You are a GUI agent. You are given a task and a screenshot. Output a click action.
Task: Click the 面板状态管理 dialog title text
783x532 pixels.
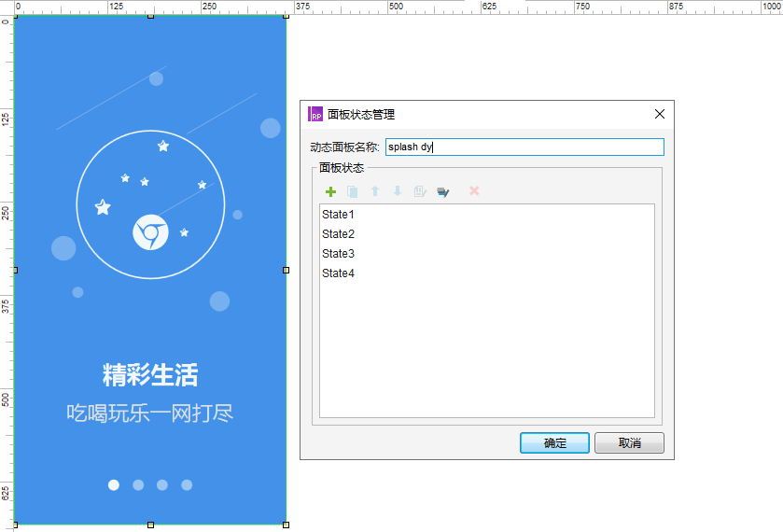361,115
